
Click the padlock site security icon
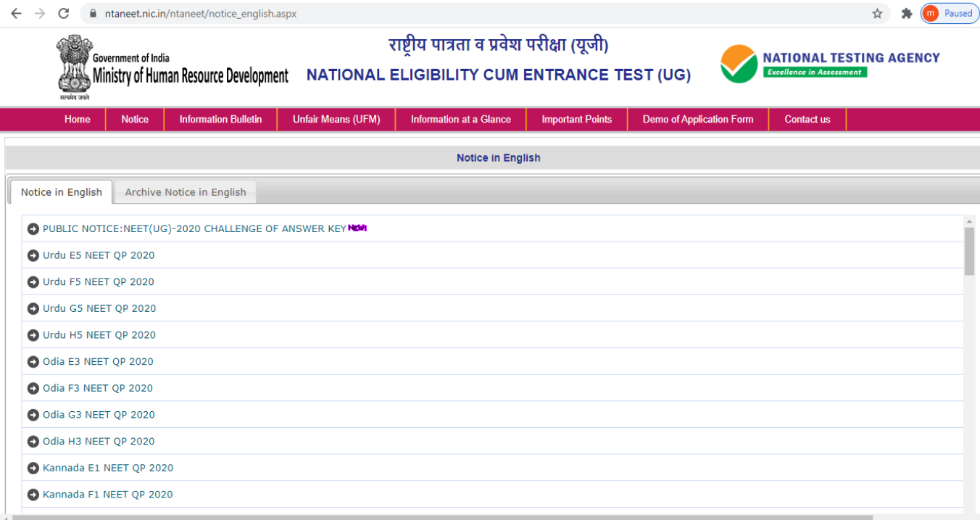(92, 14)
